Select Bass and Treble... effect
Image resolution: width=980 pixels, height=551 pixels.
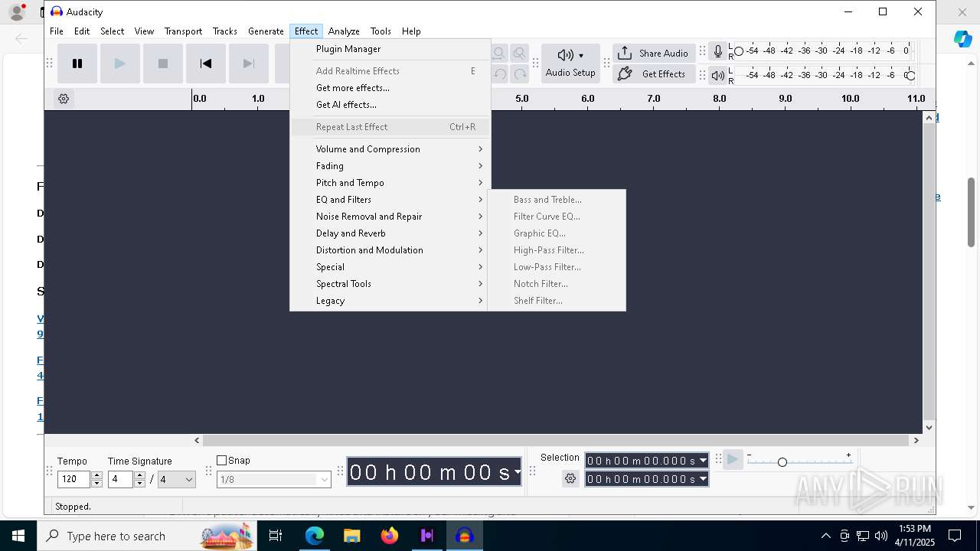click(x=557, y=200)
